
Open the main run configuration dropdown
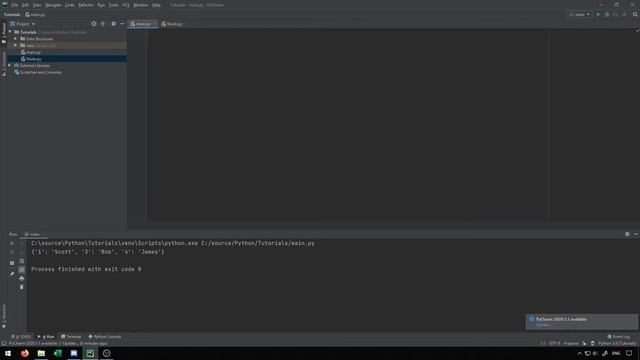tap(580, 14)
